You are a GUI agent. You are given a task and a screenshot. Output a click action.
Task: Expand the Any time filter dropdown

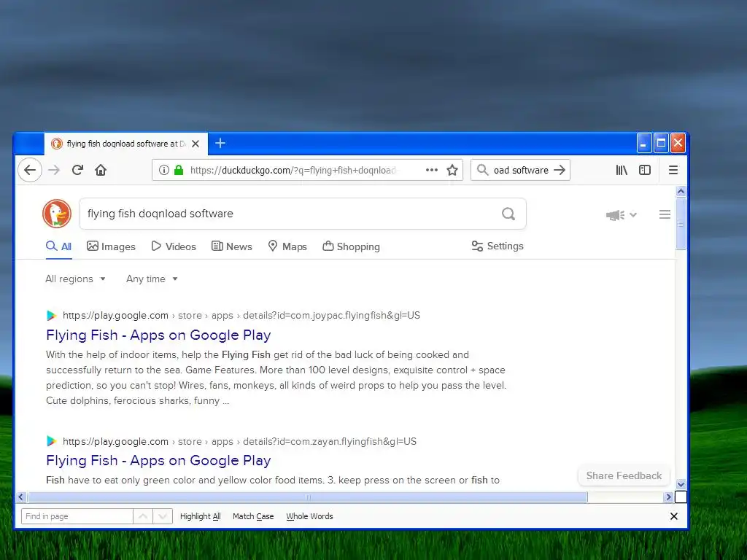pos(152,279)
